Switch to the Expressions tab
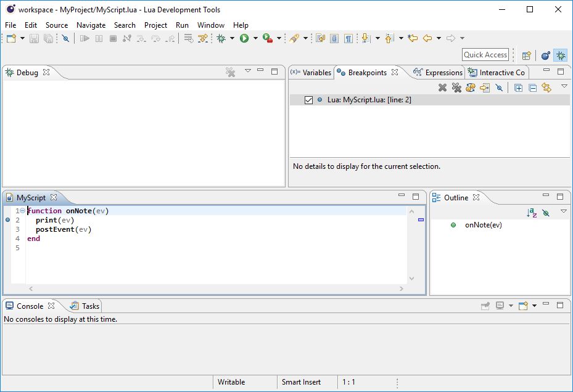This screenshot has width=573, height=392. tap(438, 73)
